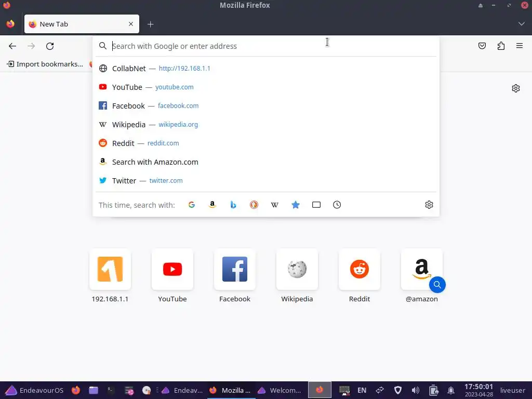The height and width of the screenshot is (399, 532).
Task: Switch to the Endeav... taskbar window
Action: [182, 390]
